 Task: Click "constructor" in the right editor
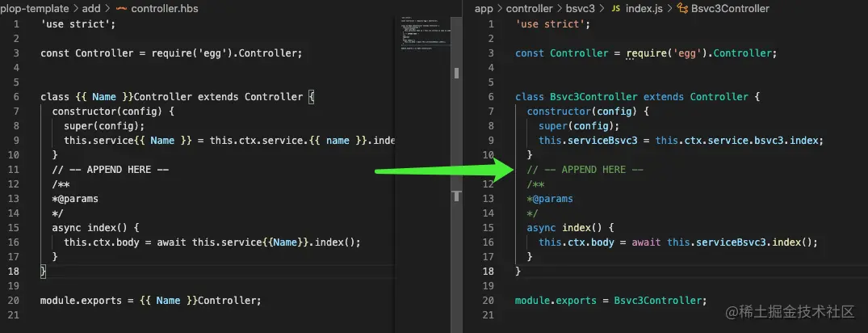[x=559, y=112]
